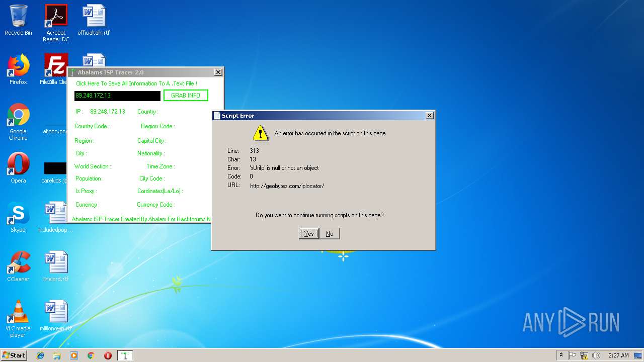Open includedpop document icon
Viewport: 644px width, 362px height.
55,217
